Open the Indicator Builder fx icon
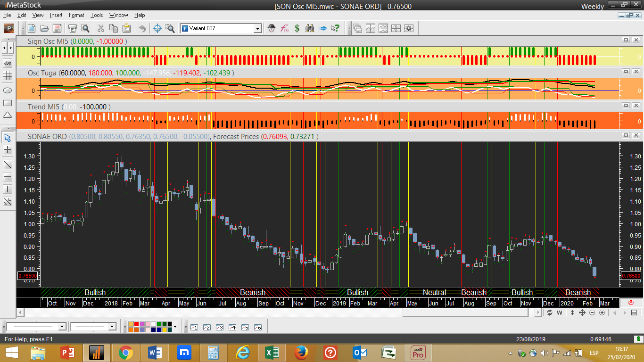644x362 pixels. (284, 28)
